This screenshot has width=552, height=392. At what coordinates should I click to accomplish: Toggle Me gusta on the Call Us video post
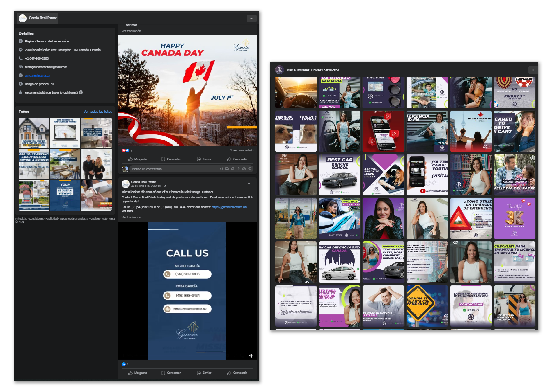click(x=138, y=373)
